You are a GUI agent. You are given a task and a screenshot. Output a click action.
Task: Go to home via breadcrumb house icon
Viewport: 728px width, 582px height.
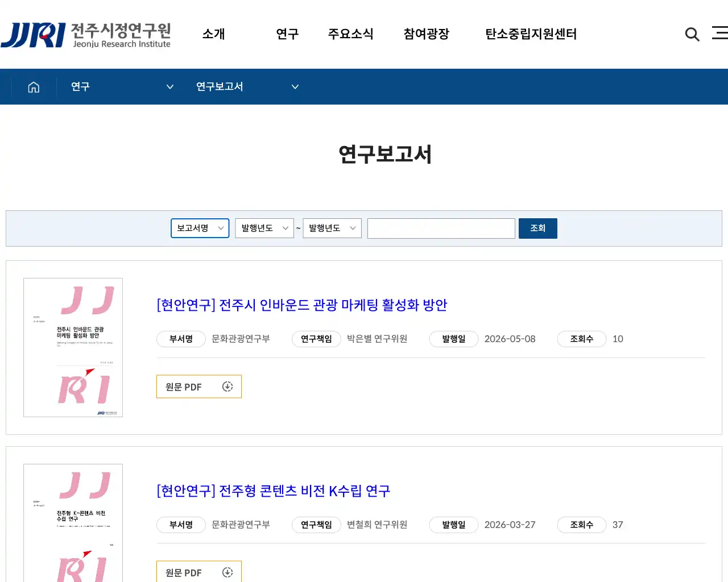click(34, 87)
